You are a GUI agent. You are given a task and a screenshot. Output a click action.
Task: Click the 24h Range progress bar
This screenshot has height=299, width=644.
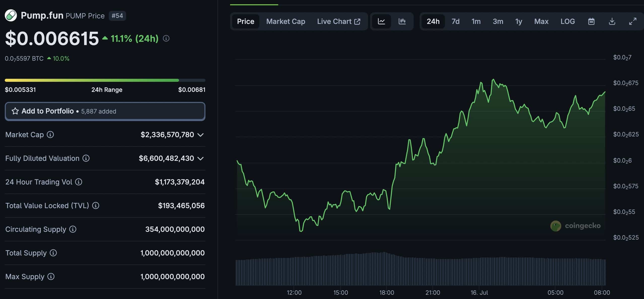105,80
